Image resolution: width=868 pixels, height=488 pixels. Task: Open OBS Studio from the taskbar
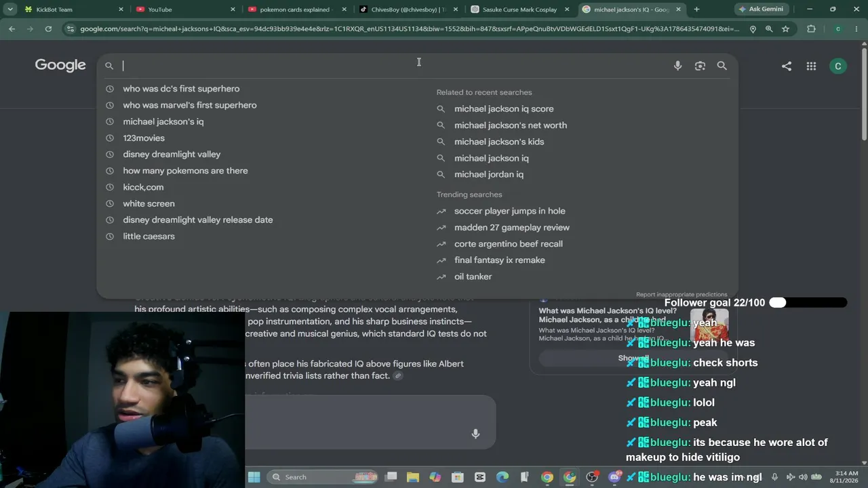pyautogui.click(x=592, y=477)
